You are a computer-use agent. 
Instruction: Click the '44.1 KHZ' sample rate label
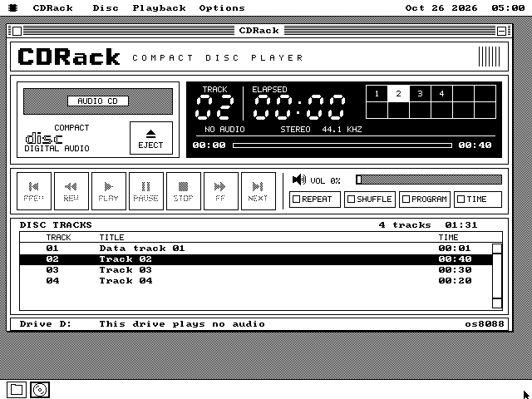(x=342, y=130)
